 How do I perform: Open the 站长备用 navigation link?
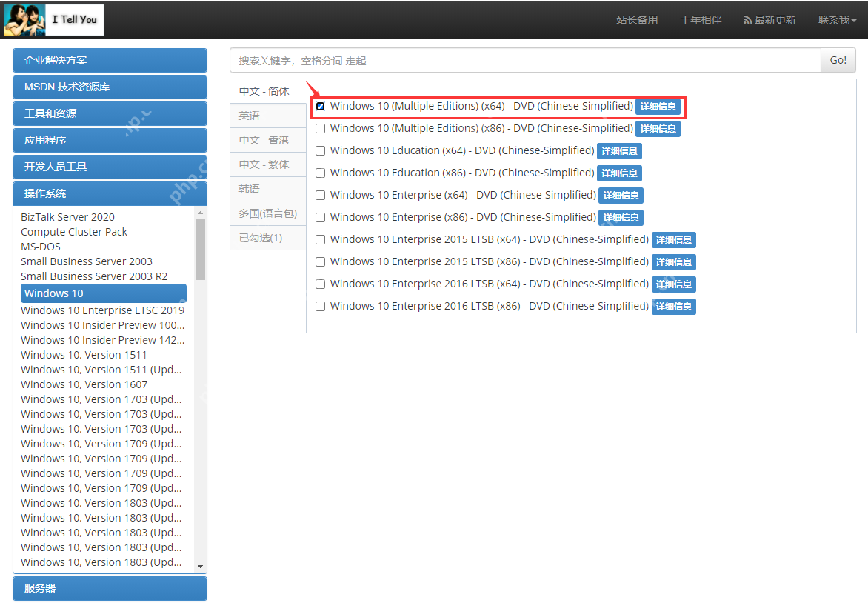pos(637,20)
